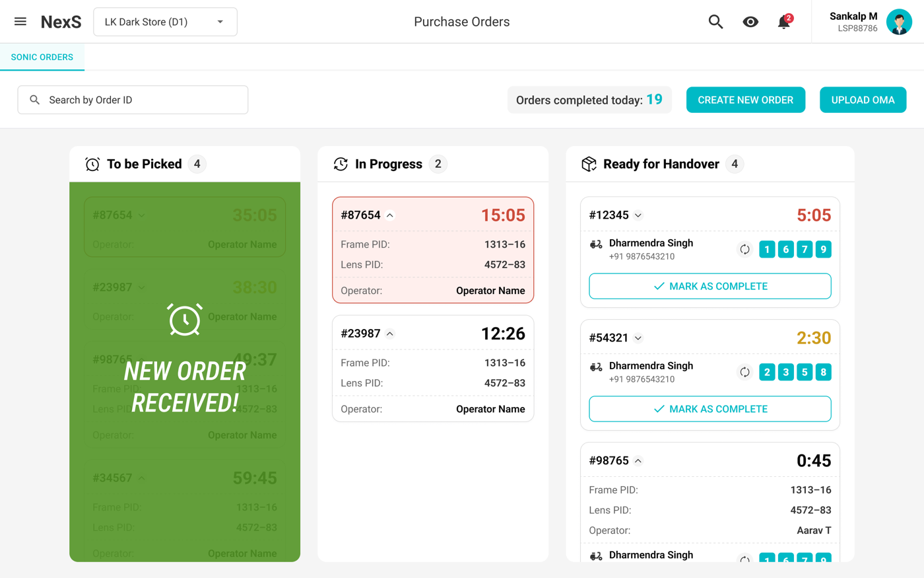The width and height of the screenshot is (924, 578).
Task: Expand handover order #54321
Action: coord(638,338)
